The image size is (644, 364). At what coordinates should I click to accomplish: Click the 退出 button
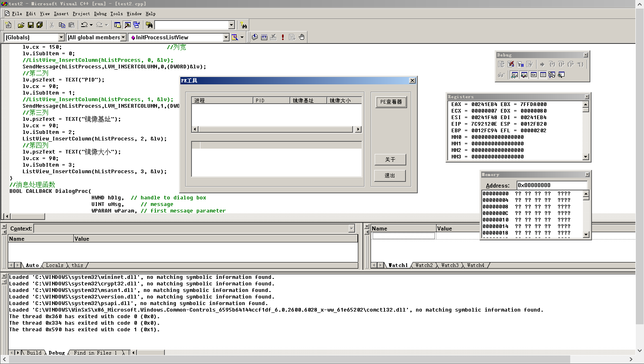(x=390, y=176)
